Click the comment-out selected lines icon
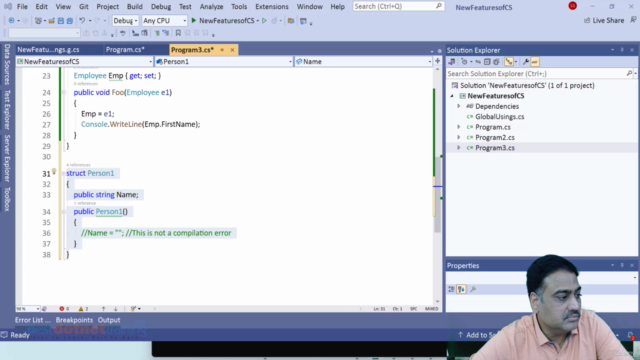Image resolution: width=640 pixels, height=360 pixels. [x=157, y=33]
